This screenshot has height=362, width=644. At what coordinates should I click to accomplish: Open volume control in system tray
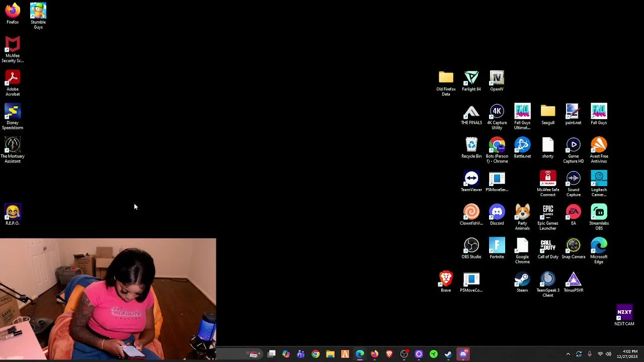click(x=608, y=354)
